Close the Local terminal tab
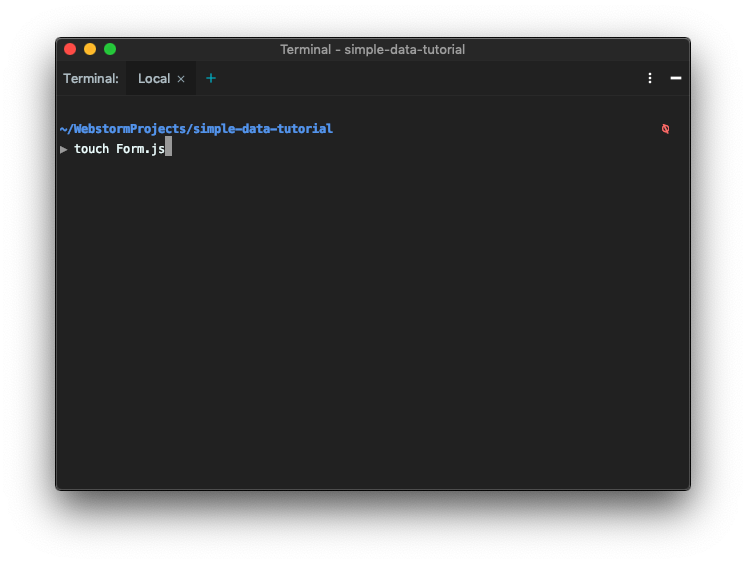This screenshot has height=564, width=746. (181, 79)
